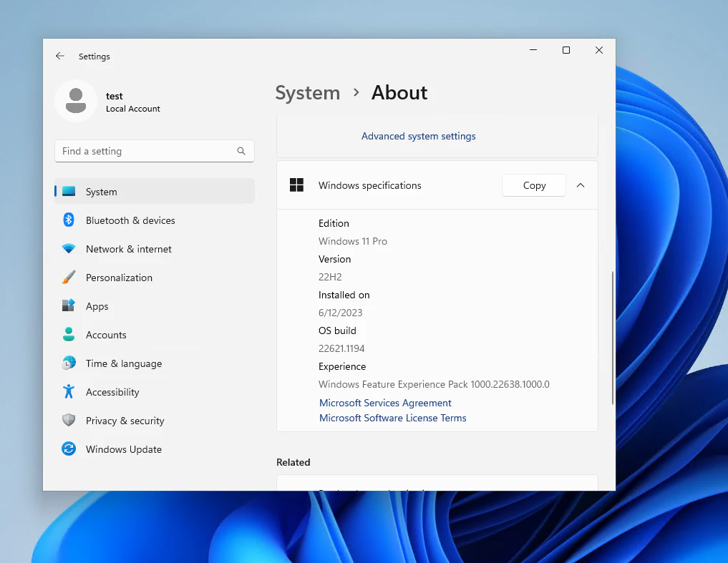Image resolution: width=728 pixels, height=563 pixels.
Task: Open Accounts settings page
Action: tap(155, 335)
